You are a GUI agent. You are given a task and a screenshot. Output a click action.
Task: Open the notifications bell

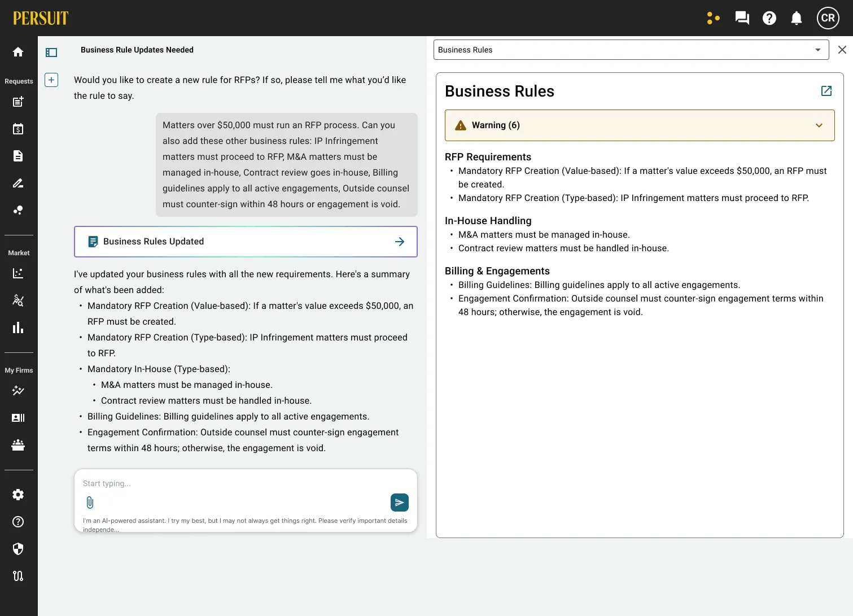[797, 18]
